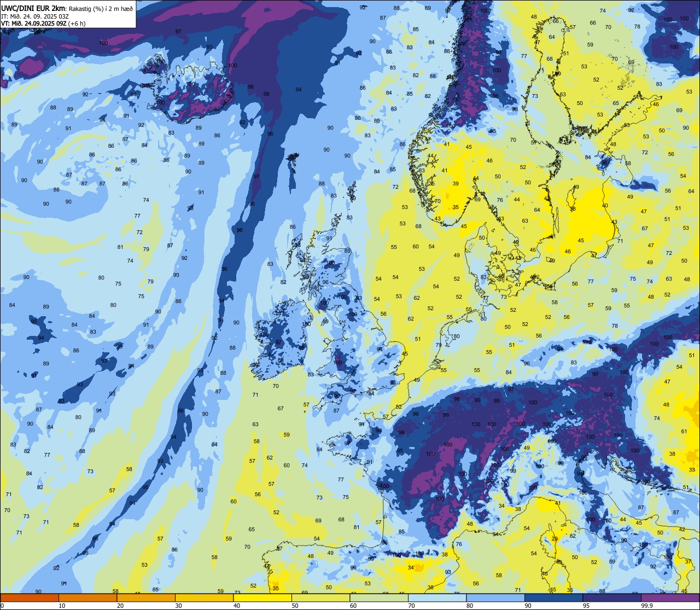Click the "29" humidity value on the map
The image size is (700, 610).
pyautogui.click(x=555, y=539)
